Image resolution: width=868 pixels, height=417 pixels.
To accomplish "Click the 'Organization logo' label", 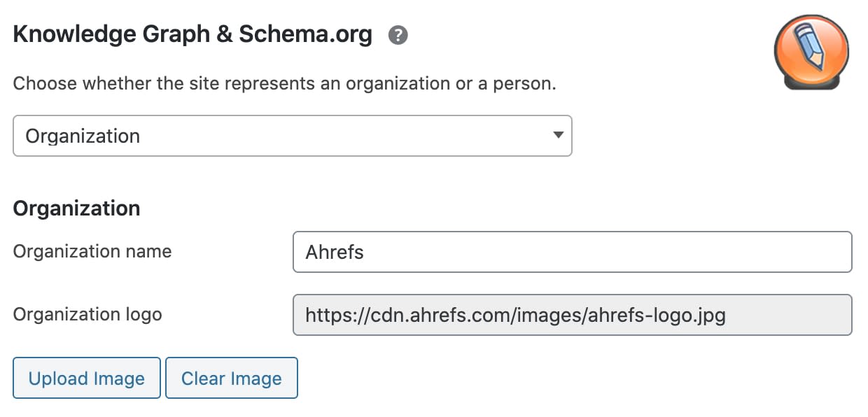I will pyautogui.click(x=87, y=314).
